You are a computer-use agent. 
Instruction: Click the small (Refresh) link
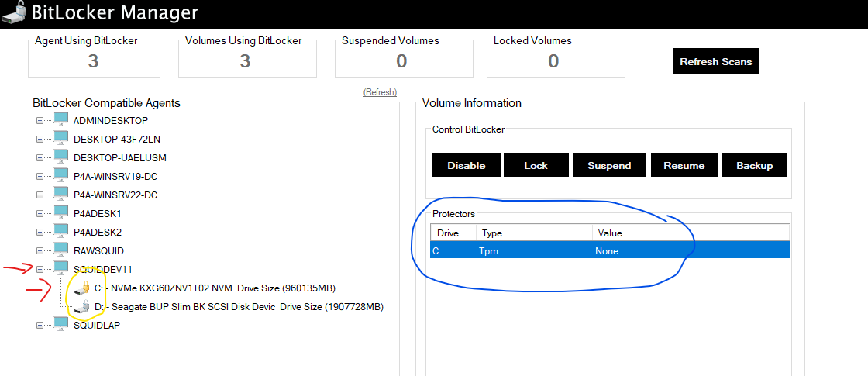pyautogui.click(x=380, y=92)
